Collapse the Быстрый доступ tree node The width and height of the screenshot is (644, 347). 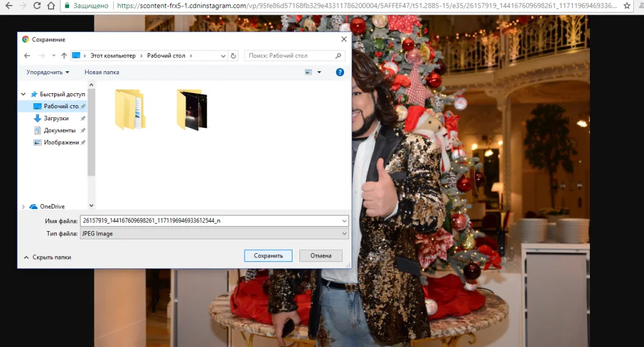(x=23, y=94)
